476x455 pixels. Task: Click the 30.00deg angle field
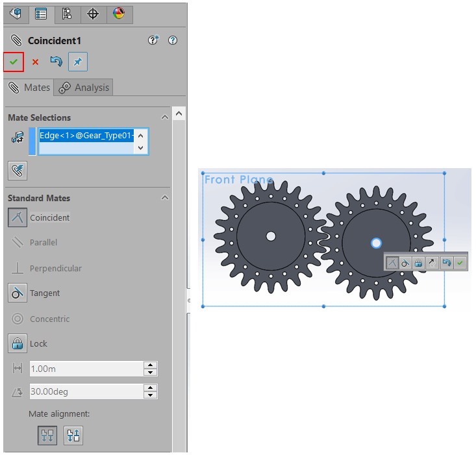click(x=86, y=391)
